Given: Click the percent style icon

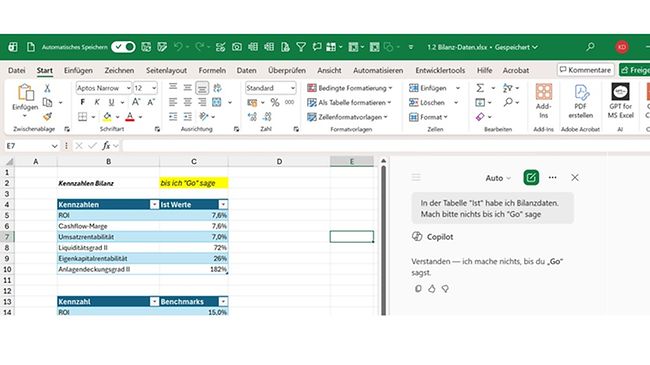Looking at the screenshot, I should [274, 102].
